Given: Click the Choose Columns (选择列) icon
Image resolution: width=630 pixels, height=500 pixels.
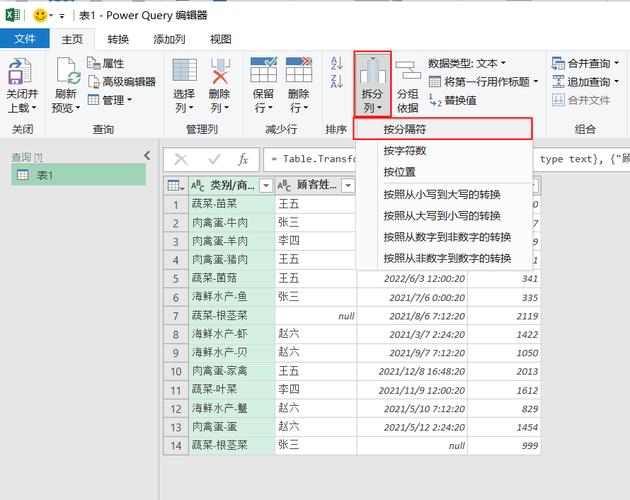Looking at the screenshot, I should (x=184, y=70).
